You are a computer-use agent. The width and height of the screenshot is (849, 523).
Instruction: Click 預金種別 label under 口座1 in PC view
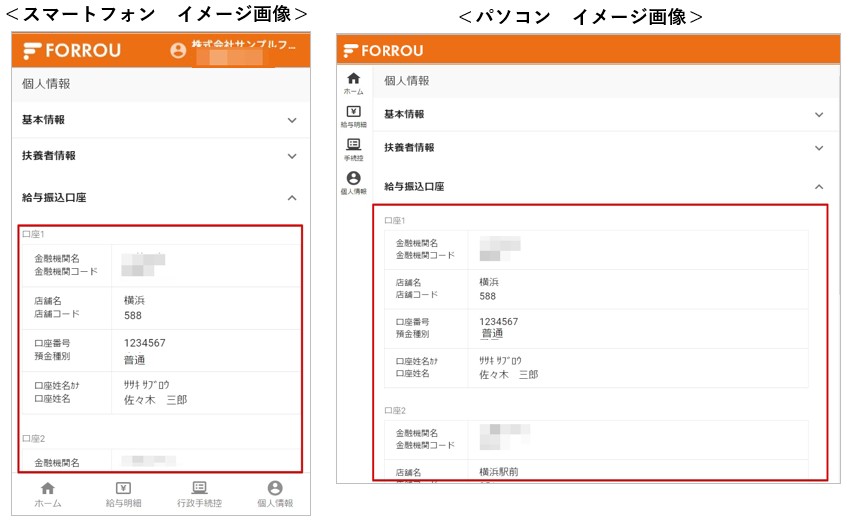[x=413, y=334]
